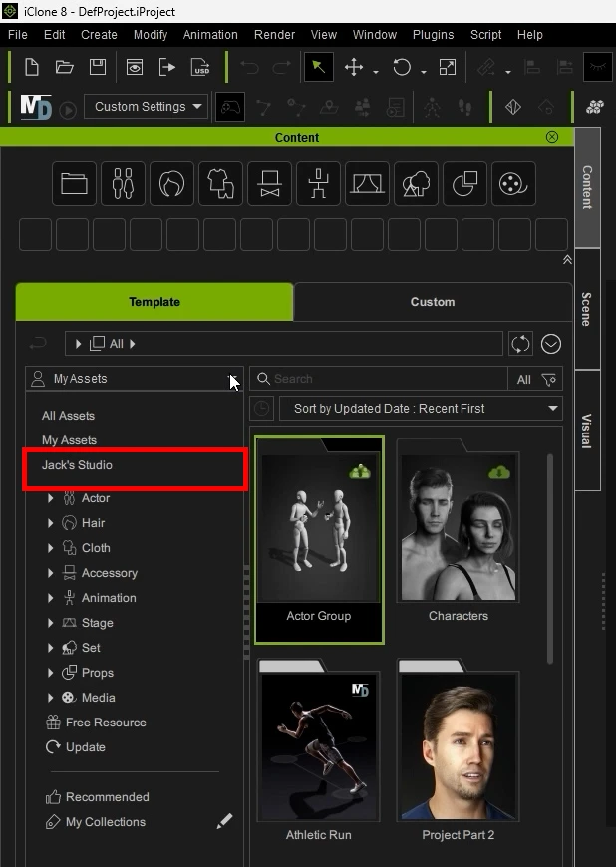Toggle the search filter funnel icon
The image size is (616, 867).
coord(549,379)
